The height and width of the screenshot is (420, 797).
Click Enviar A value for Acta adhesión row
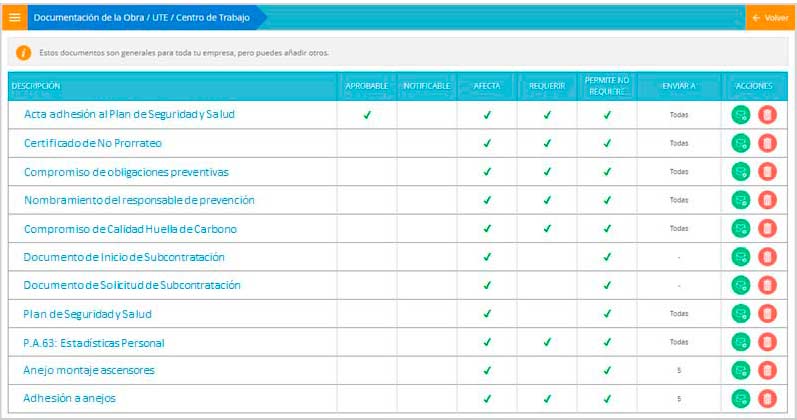coord(679,115)
